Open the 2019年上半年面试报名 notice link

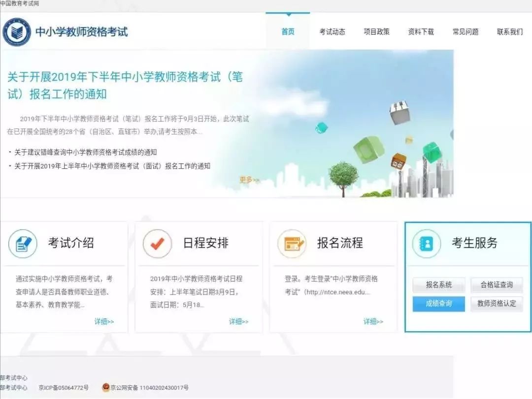tap(112, 166)
